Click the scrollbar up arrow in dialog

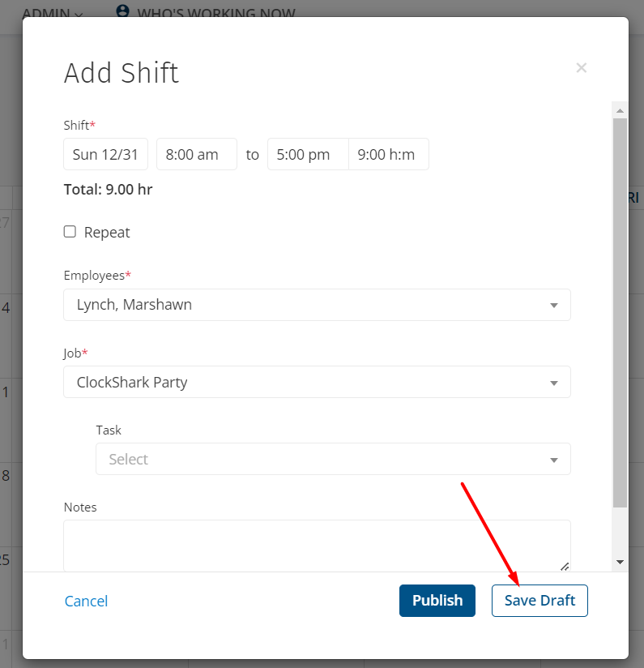click(620, 110)
